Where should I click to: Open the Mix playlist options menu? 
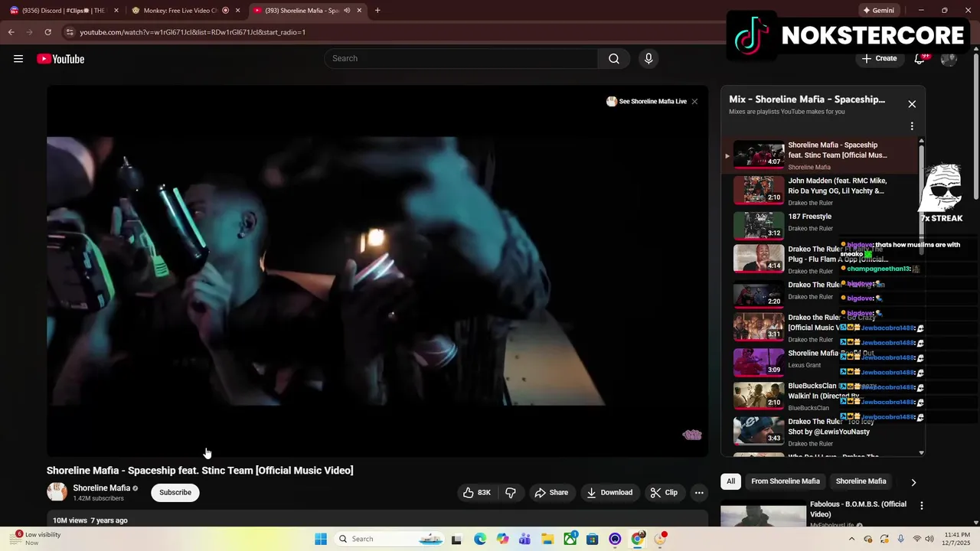coord(912,126)
